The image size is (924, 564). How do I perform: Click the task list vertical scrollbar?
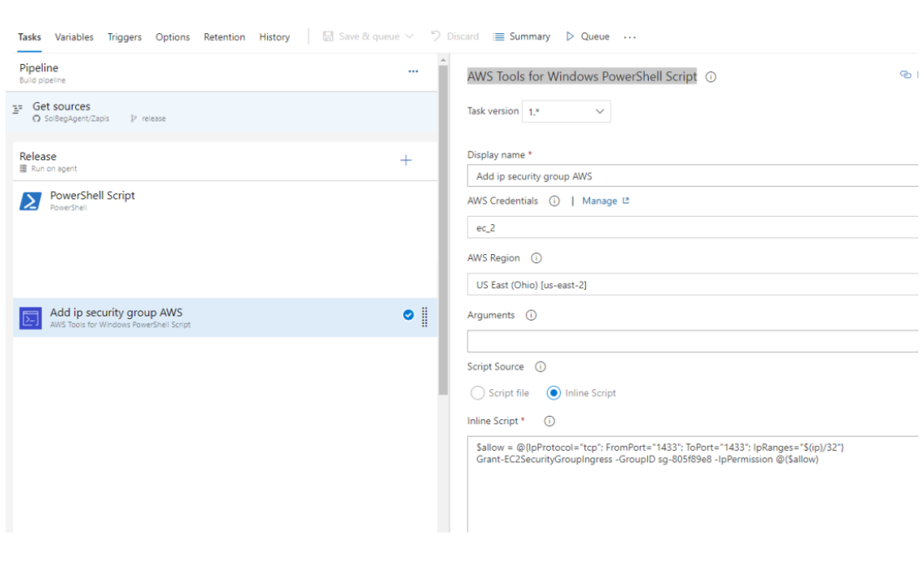tap(443, 230)
